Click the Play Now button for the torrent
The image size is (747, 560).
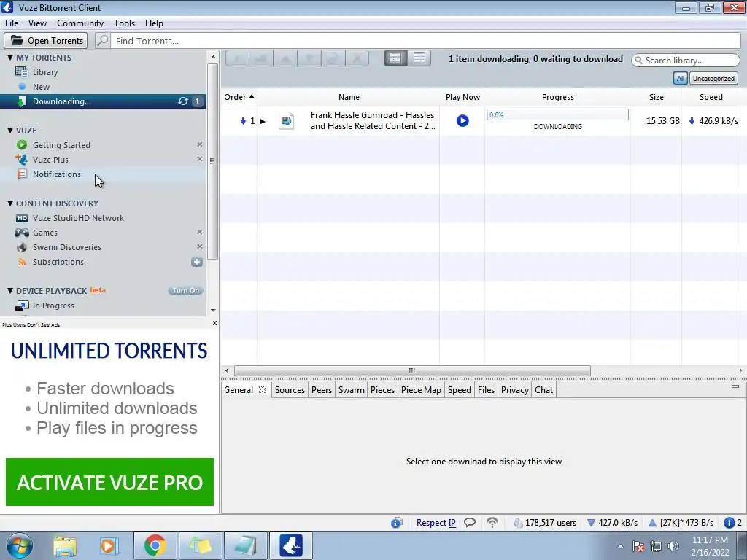462,120
